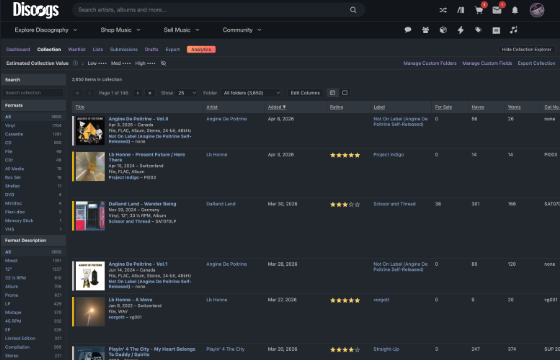Open the Dalland Land album cover thumbnail
The image size is (560, 360).
click(x=90, y=216)
